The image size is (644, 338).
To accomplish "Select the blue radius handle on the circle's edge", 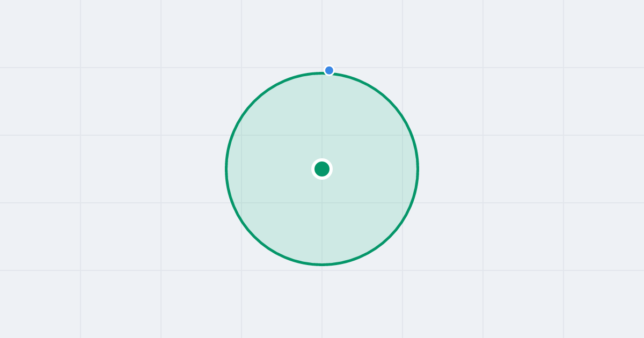I will [x=329, y=70].
